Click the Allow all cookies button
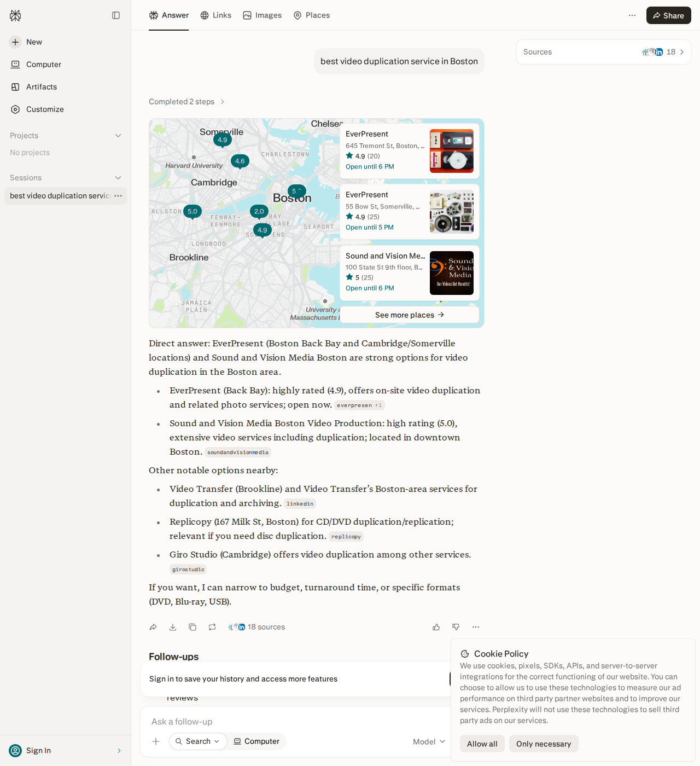 (x=482, y=744)
